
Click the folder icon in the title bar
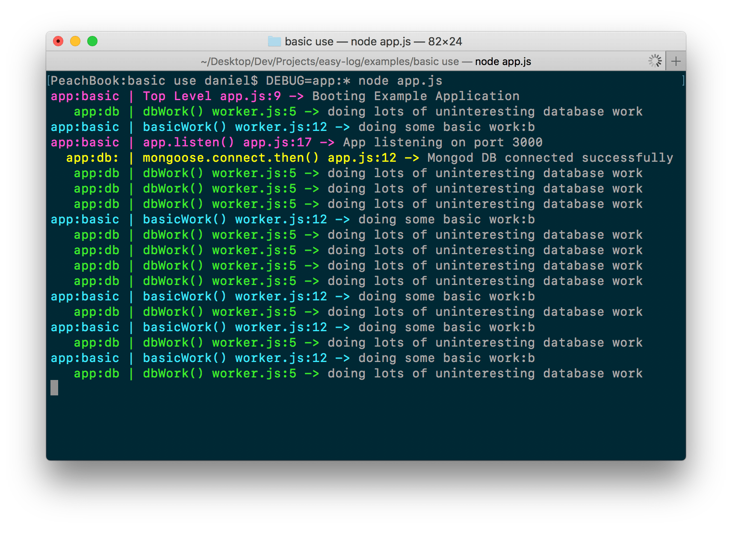click(x=274, y=42)
